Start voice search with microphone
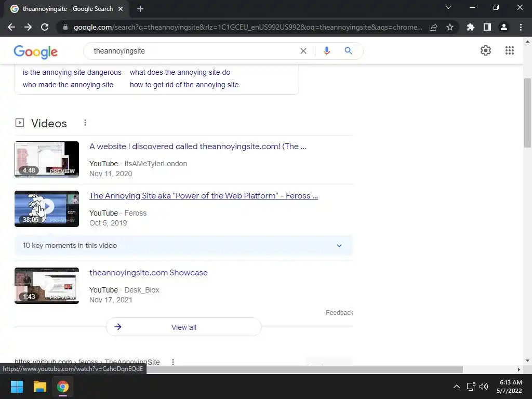 point(327,51)
